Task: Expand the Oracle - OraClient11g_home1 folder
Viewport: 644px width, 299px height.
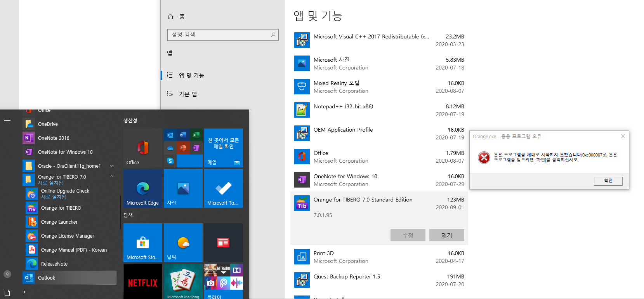Action: pyautogui.click(x=112, y=166)
